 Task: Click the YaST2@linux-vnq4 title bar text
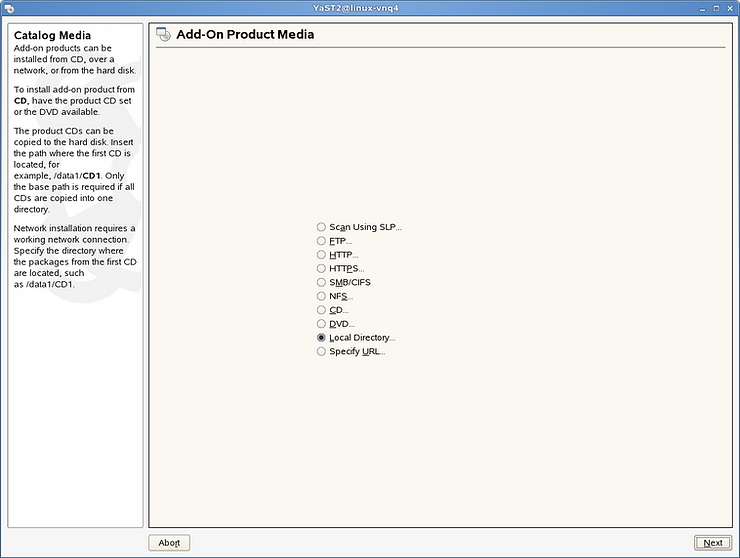[x=355, y=8]
